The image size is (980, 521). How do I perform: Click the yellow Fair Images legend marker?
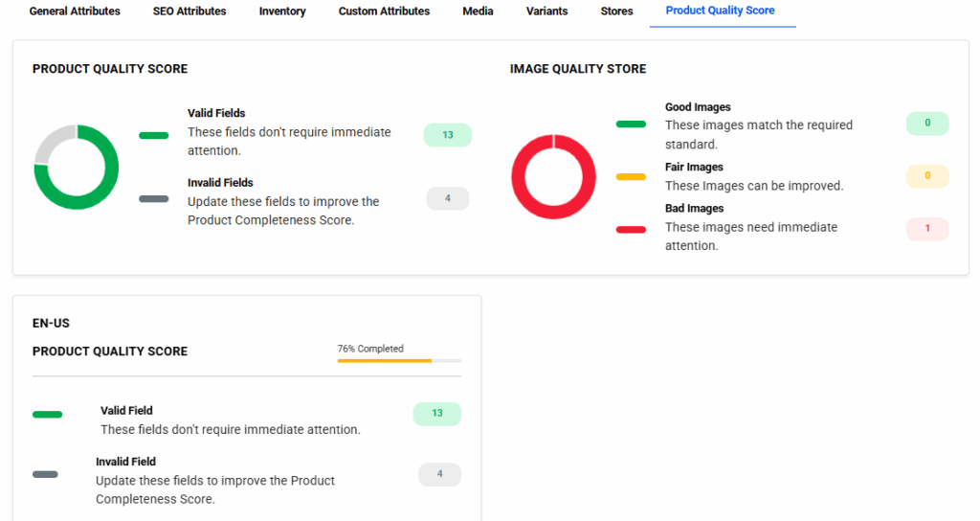[x=631, y=176]
